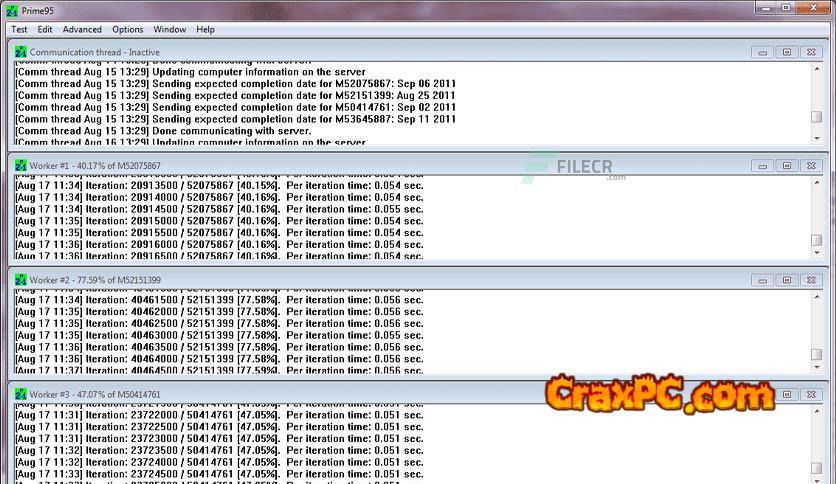The image size is (836, 484).
Task: Open the Advanced menu
Action: tap(82, 29)
